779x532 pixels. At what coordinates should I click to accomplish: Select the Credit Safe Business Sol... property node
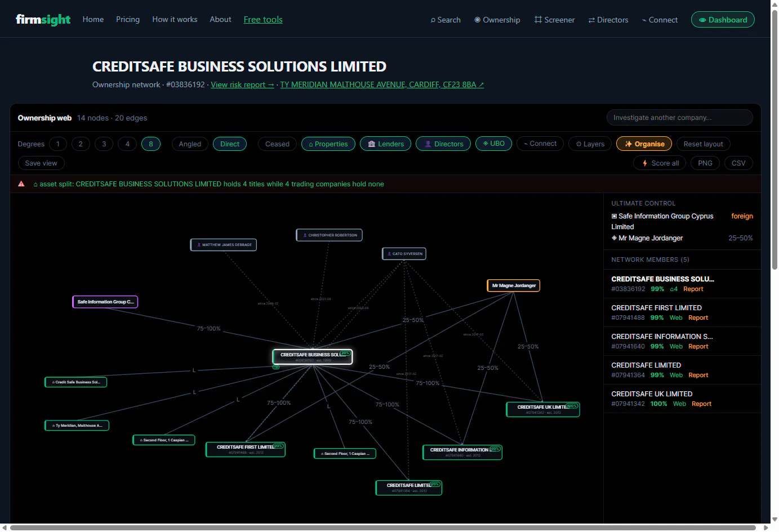[76, 382]
